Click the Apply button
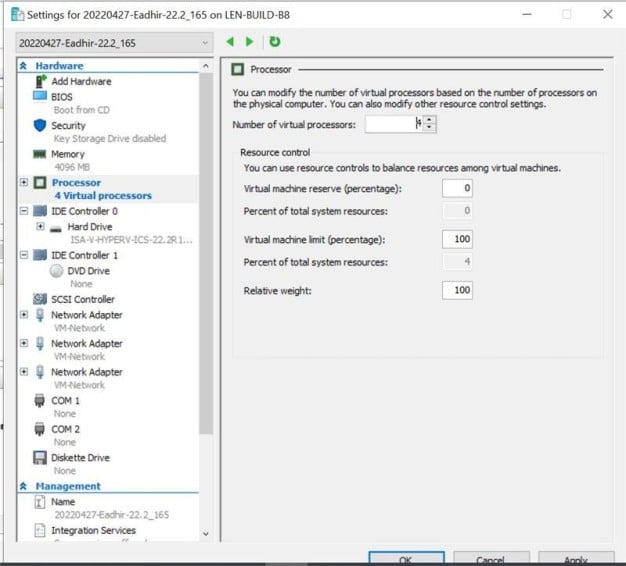Image resolution: width=626 pixels, height=566 pixels. pos(576,559)
